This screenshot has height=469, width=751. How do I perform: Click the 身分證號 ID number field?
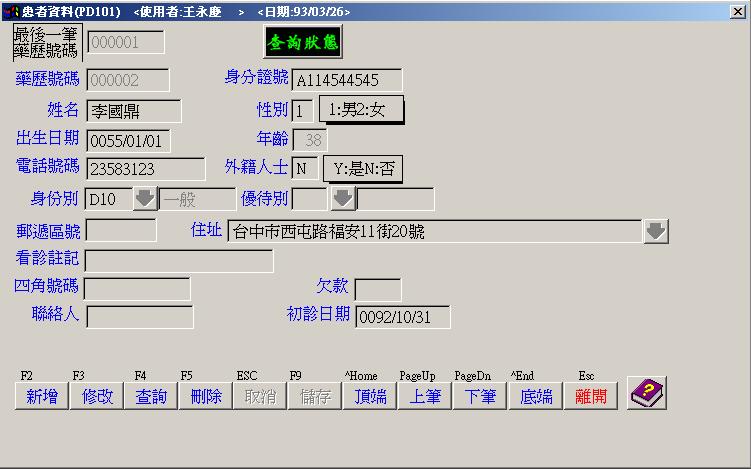347,80
